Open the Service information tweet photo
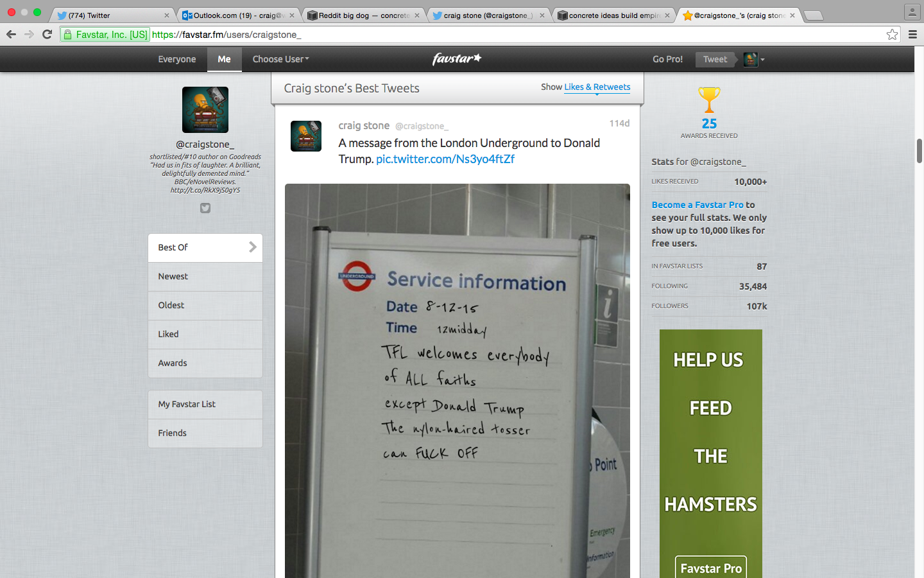This screenshot has height=578, width=924. [458, 381]
